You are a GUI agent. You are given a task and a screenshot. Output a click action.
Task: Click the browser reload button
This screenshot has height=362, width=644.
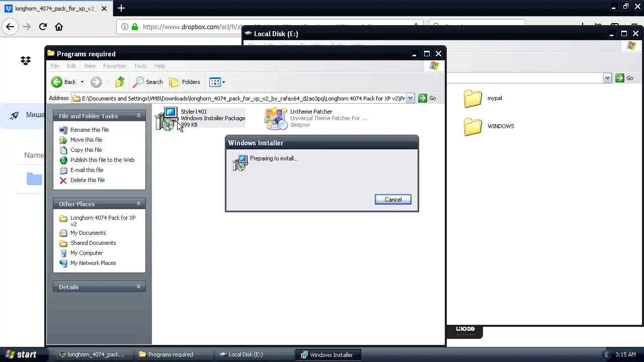[x=43, y=27]
